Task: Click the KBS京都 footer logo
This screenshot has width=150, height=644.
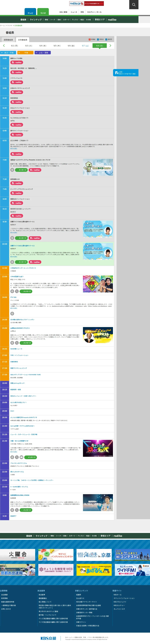Action: click(48, 638)
